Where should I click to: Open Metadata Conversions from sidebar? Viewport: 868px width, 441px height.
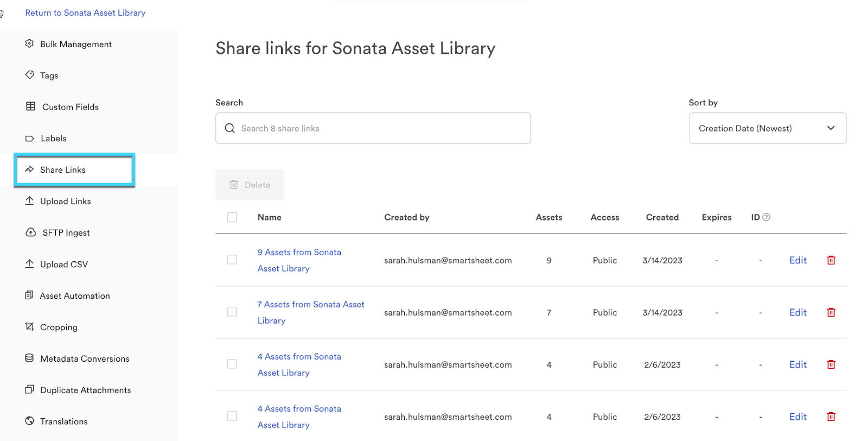coord(85,359)
